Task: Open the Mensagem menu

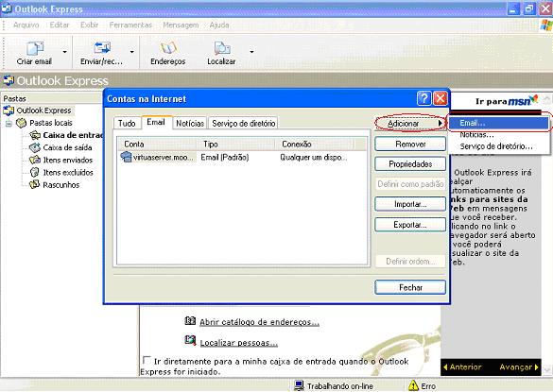Action: pyautogui.click(x=181, y=25)
